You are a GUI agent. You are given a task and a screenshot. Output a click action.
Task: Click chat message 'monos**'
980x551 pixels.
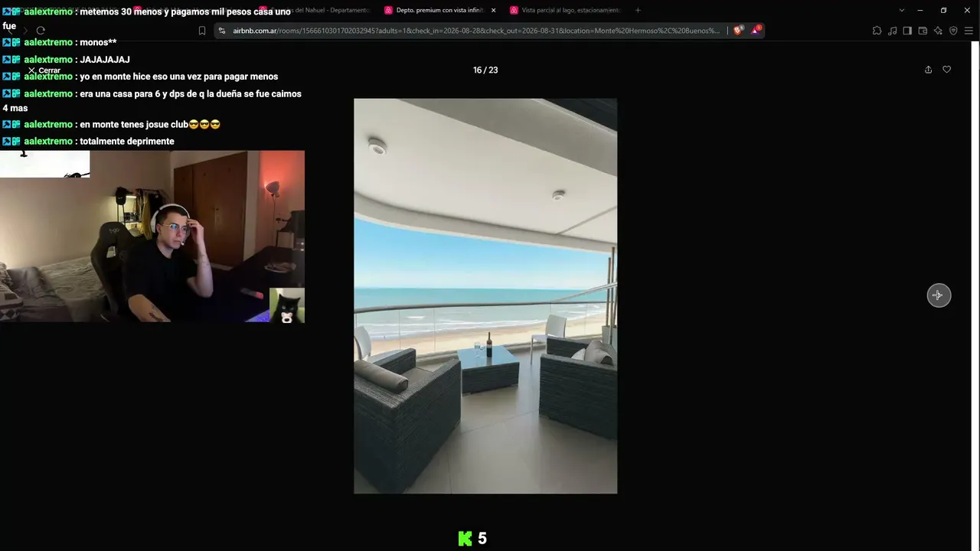click(98, 43)
